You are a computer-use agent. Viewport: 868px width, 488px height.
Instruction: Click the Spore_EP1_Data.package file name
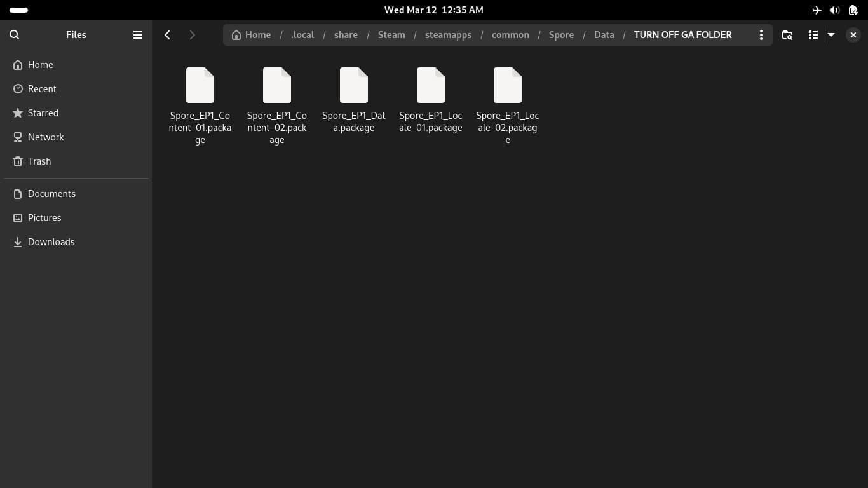coord(354,121)
